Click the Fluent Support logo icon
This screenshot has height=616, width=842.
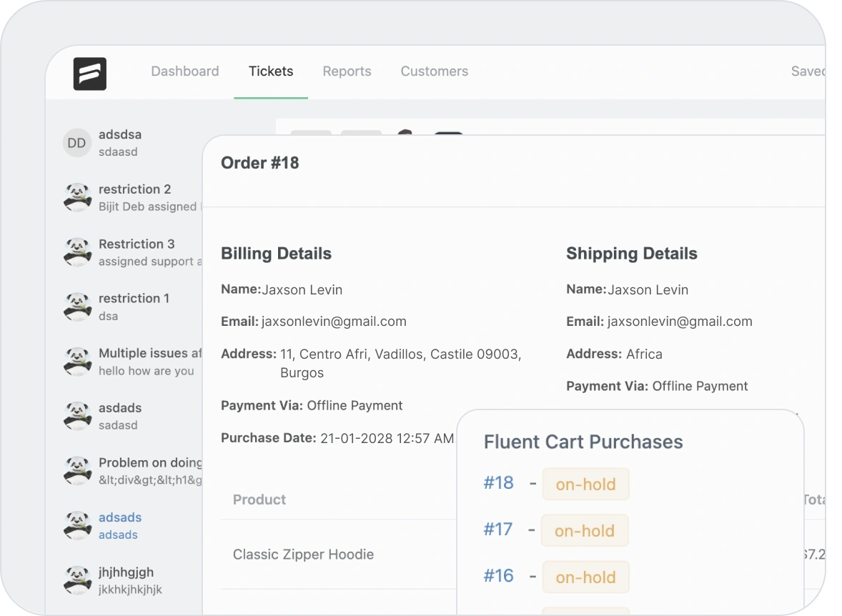[89, 74]
